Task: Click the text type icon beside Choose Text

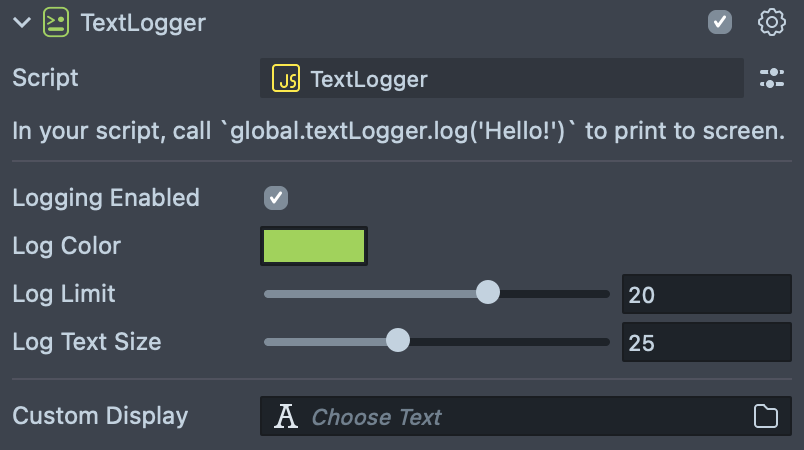Action: click(x=287, y=416)
